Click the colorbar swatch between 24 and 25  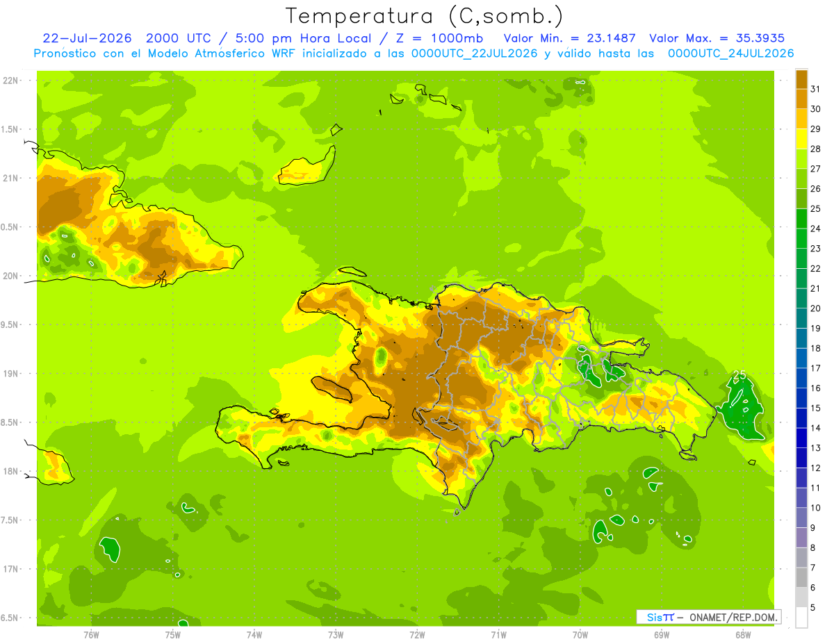801,218
